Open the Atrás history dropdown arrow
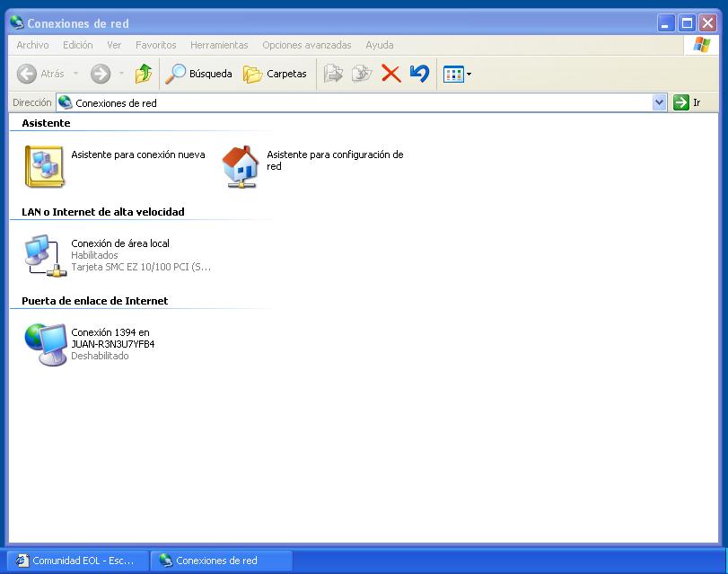 click(75, 74)
